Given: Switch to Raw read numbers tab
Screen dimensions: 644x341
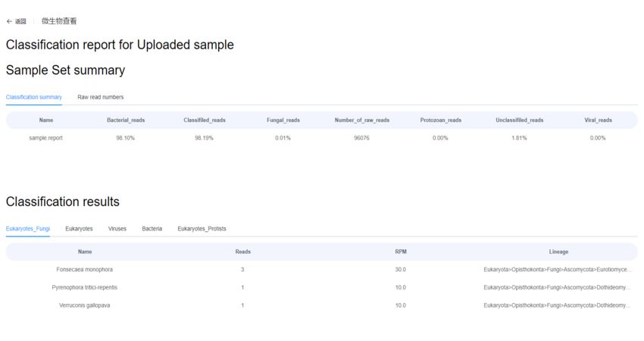Looking at the screenshot, I should pyautogui.click(x=100, y=97).
